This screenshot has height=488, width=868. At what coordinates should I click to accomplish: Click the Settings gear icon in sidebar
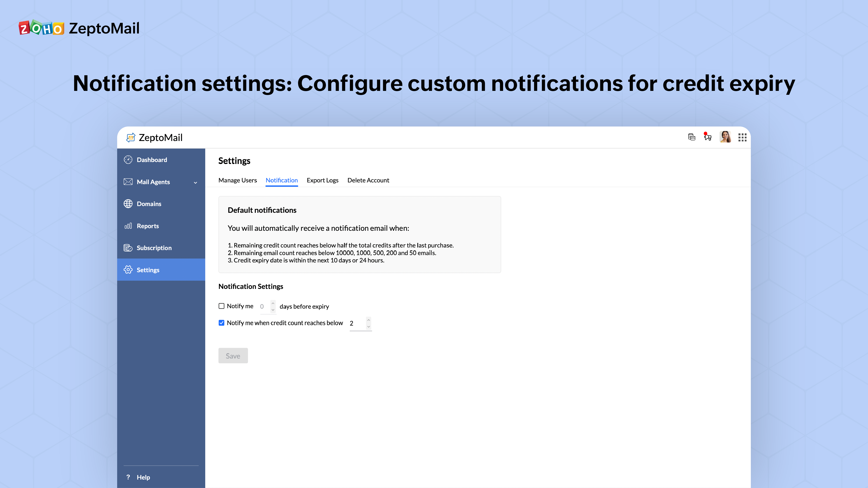128,270
